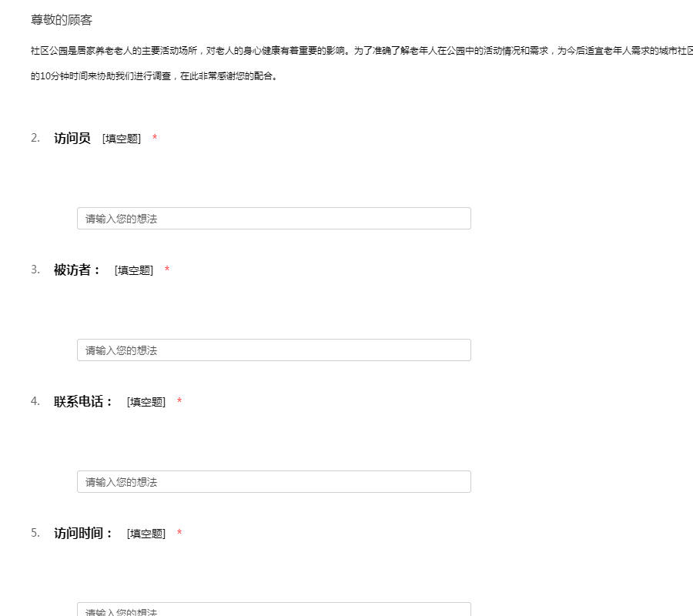Viewport: 693px width, 616px height.
Task: Click the red required asterisk for 访问时间
Action: pyautogui.click(x=179, y=534)
